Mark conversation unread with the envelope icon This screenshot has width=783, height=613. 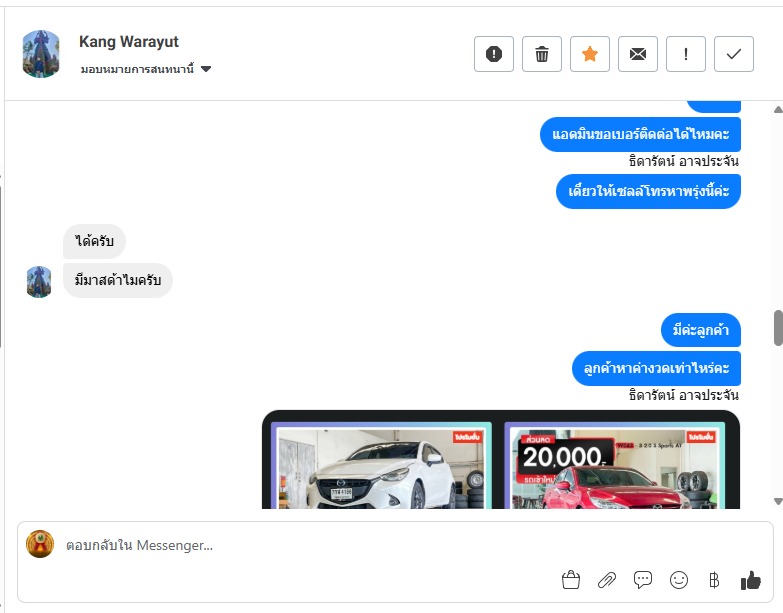[638, 54]
